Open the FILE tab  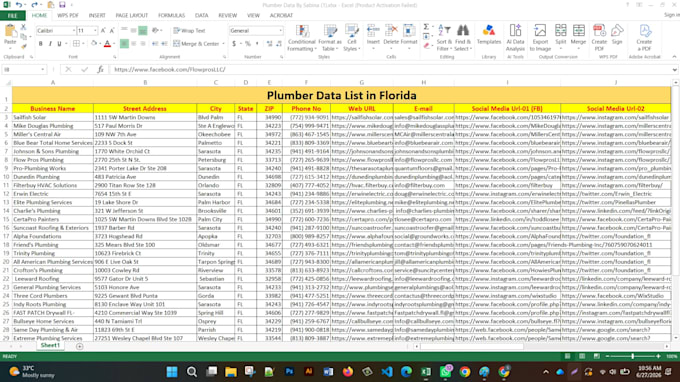(13, 16)
